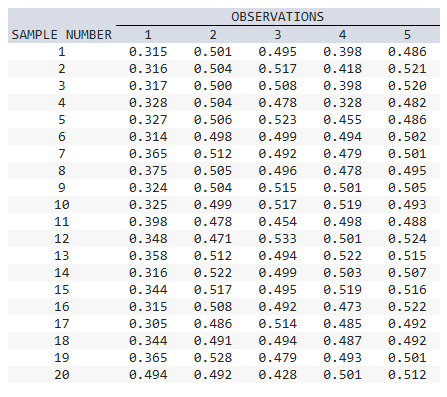This screenshot has width=447, height=397.
Task: Click 0.305 in sample 17 row
Action: pos(148,324)
